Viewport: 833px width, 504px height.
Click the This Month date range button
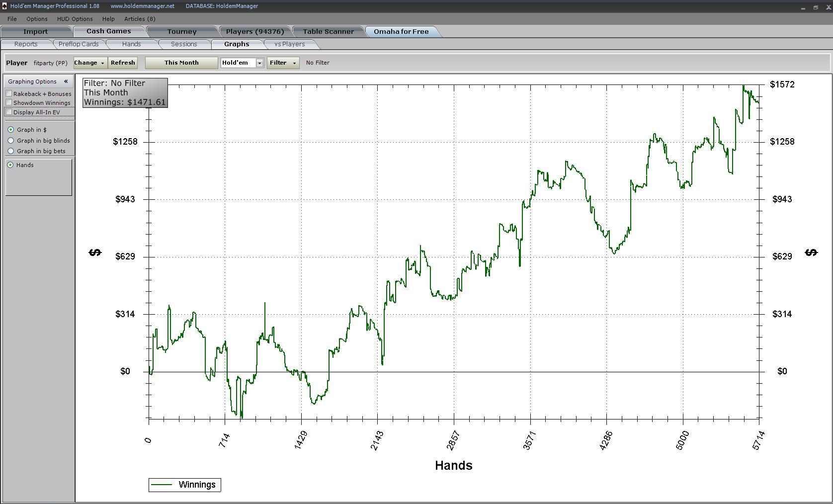181,63
